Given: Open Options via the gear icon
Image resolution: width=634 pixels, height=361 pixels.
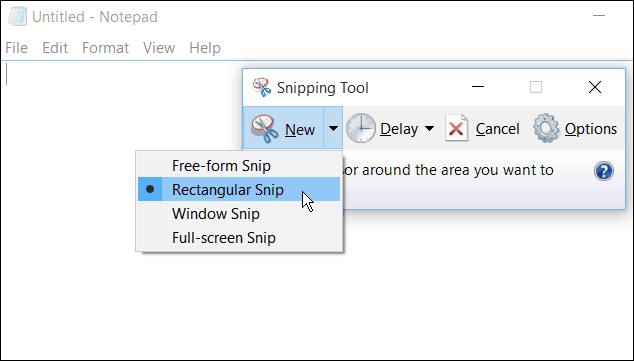Looking at the screenshot, I should coord(546,128).
